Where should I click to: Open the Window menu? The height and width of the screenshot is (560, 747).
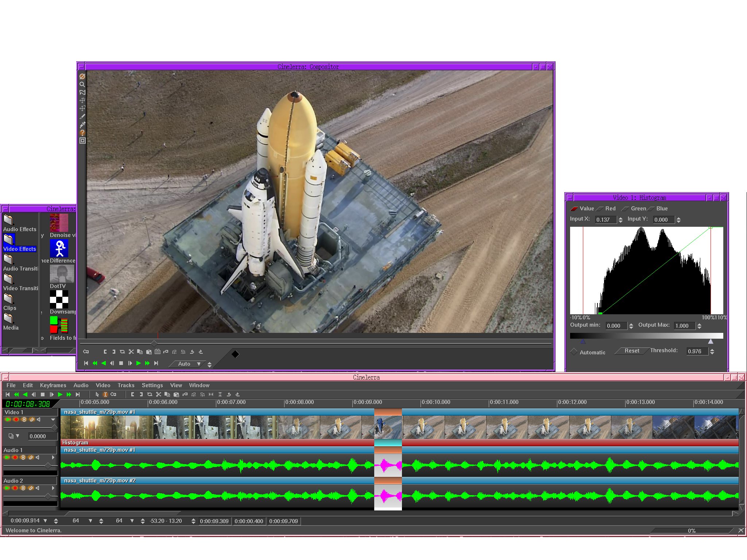199,385
